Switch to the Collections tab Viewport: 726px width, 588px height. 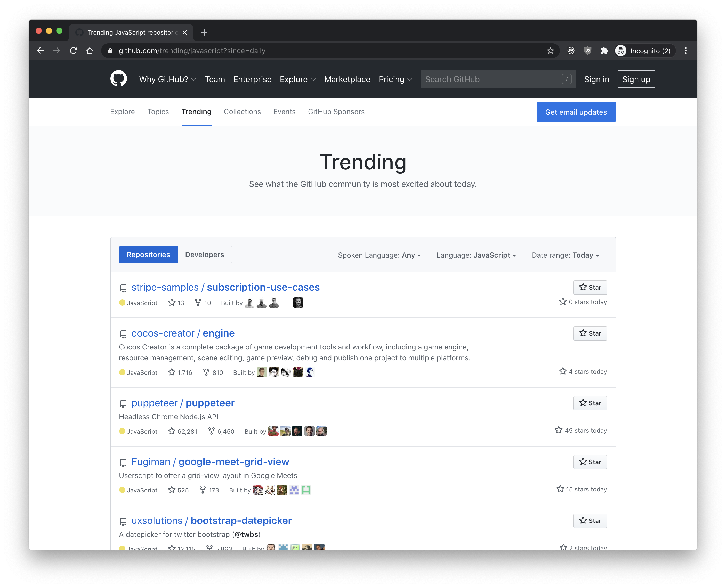coord(242,112)
